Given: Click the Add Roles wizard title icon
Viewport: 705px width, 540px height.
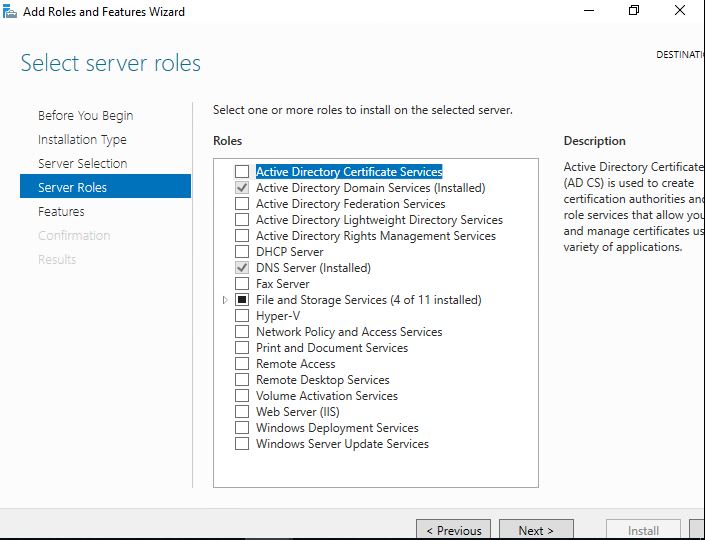Looking at the screenshot, I should (9, 11).
